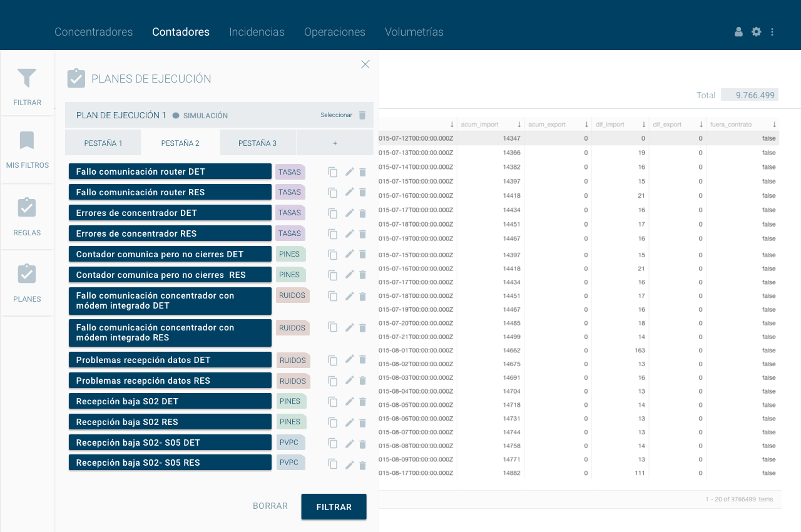This screenshot has width=801, height=532.
Task: Copy the 'Fallo comunicación router DET' rule
Action: (x=333, y=172)
